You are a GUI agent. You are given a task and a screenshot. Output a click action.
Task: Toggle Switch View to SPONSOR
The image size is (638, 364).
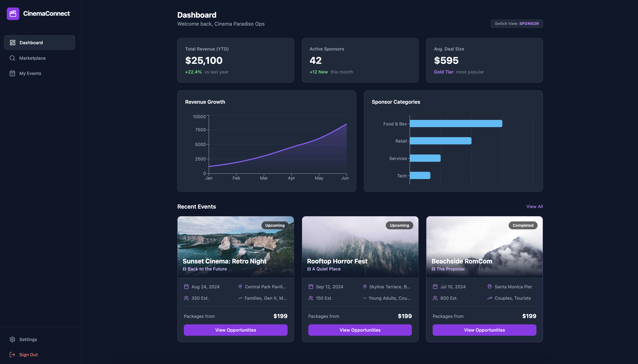click(517, 23)
